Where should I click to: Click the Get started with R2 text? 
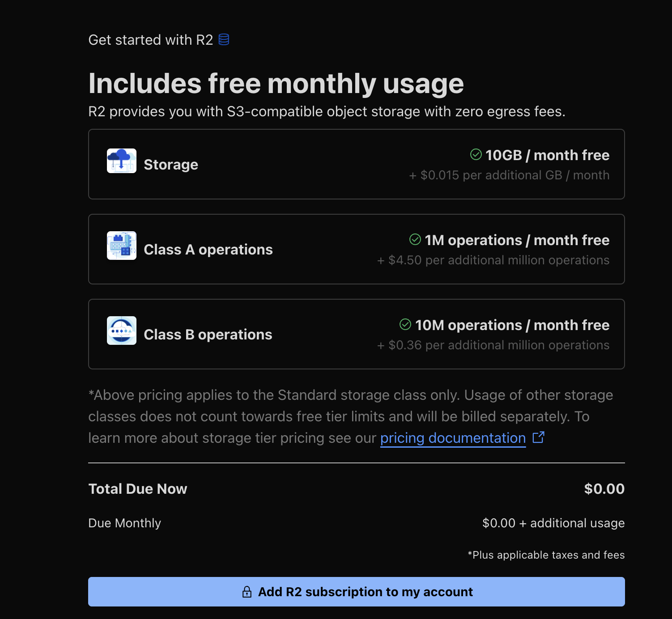pos(151,40)
